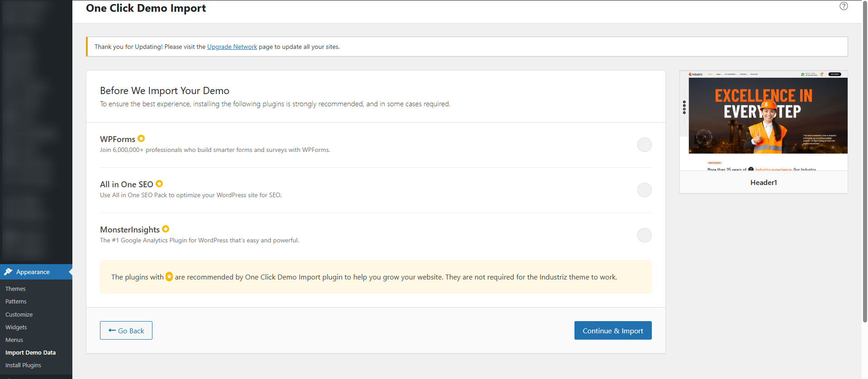Open the Patterns submenu item
This screenshot has height=379, width=868.
(x=16, y=301)
